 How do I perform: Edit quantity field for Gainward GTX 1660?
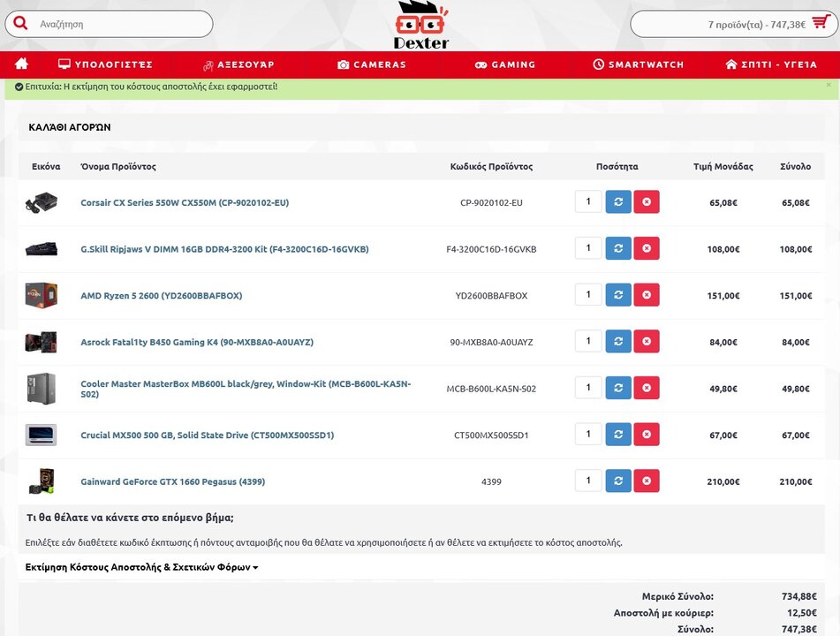[588, 481]
